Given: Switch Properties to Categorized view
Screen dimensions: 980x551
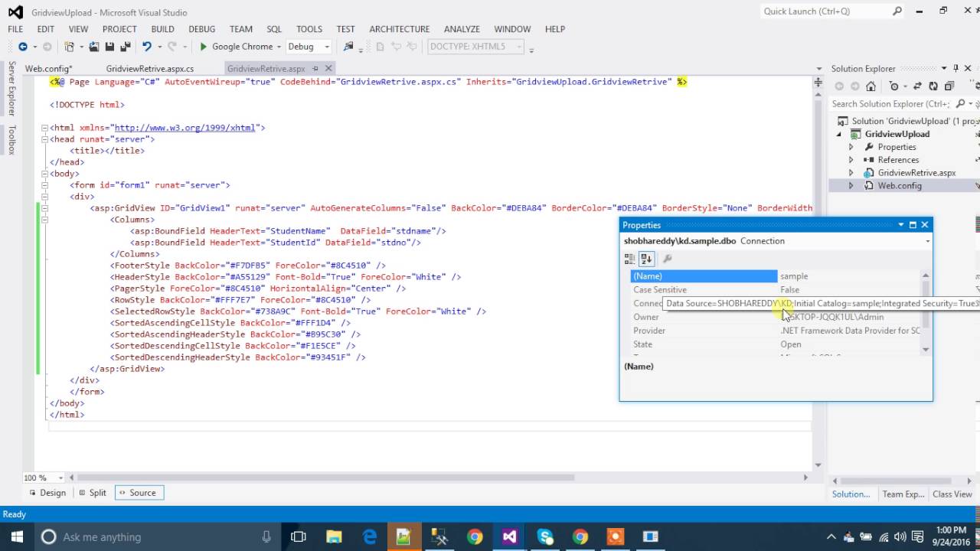Looking at the screenshot, I should coord(630,259).
